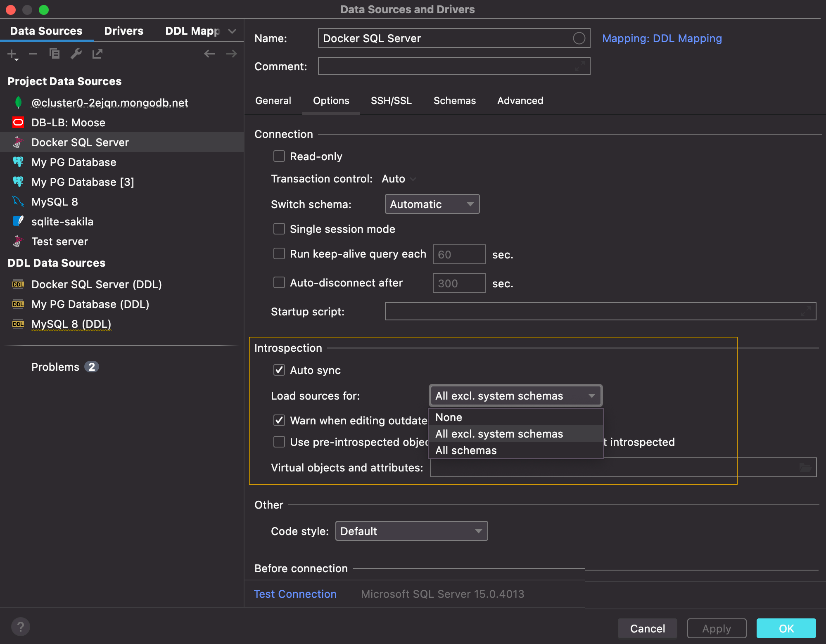This screenshot has width=826, height=644.
Task: Click the back arrow navigation icon
Action: point(209,54)
